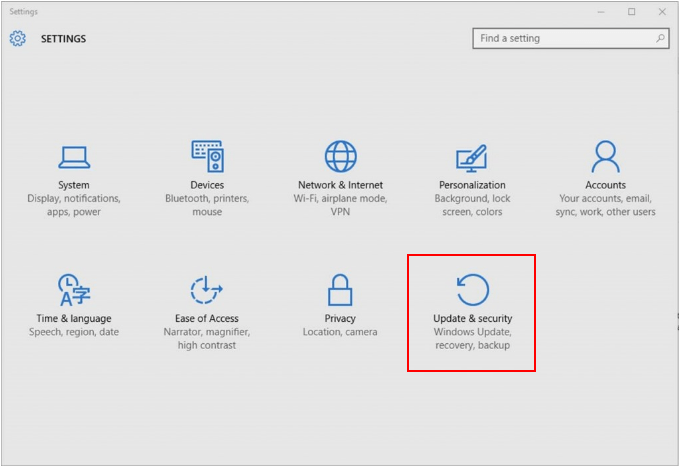Open the System laptop icon

74,157
